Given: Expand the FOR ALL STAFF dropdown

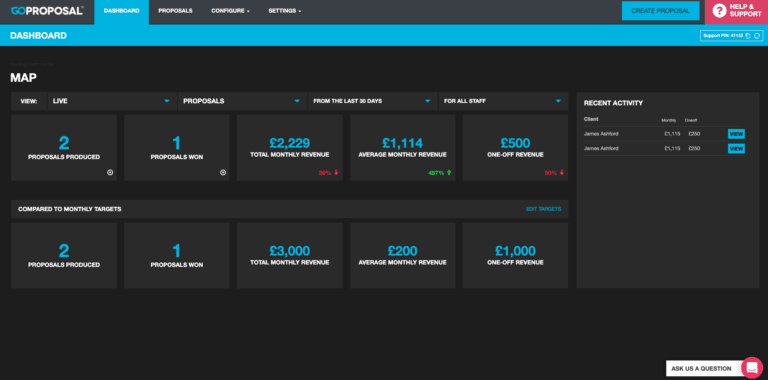Looking at the screenshot, I should coord(504,101).
